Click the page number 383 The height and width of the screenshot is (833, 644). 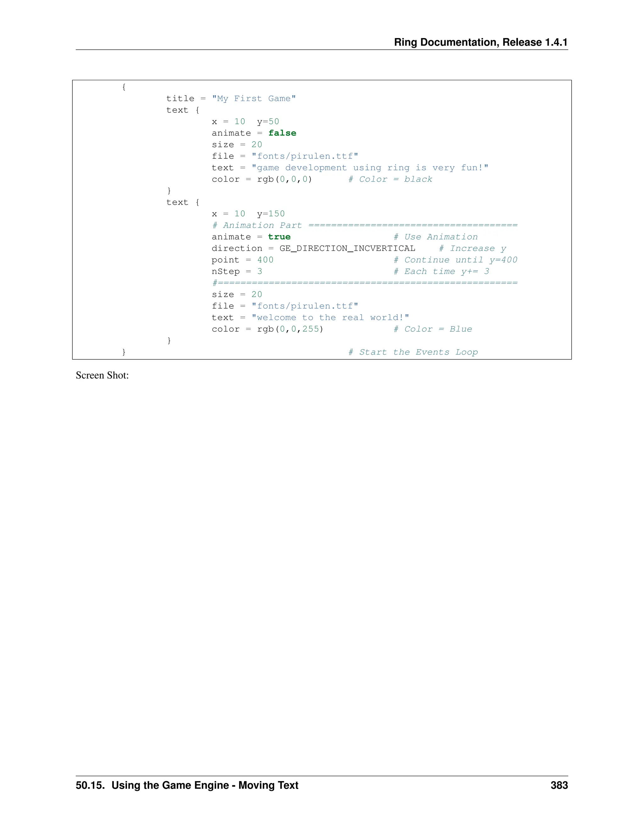tap(559, 785)
